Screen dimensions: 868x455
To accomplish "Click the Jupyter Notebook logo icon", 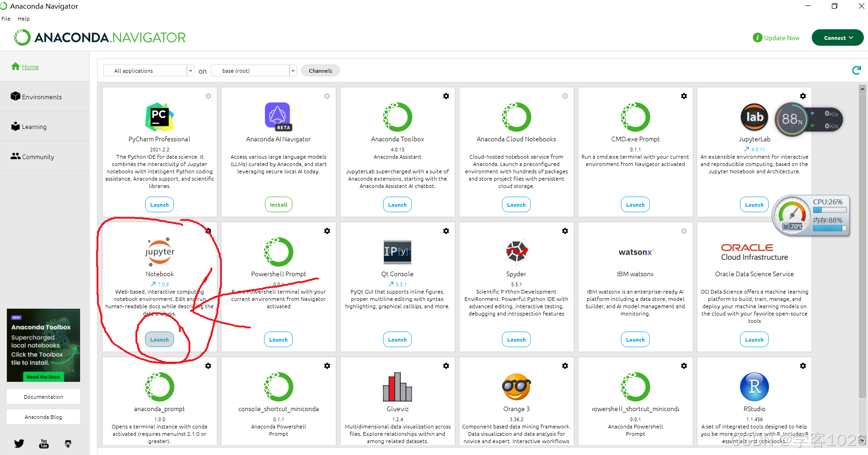I will coord(160,252).
